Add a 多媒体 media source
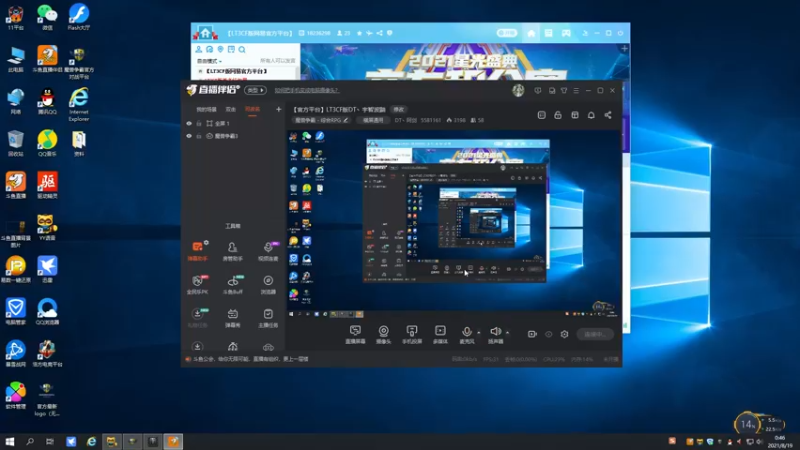Viewport: 800px width, 450px height. click(x=440, y=335)
